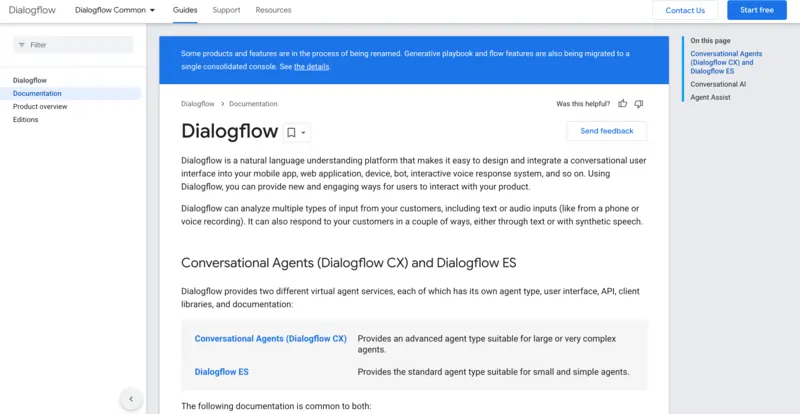Click the Dialogflow page title heading

[230, 131]
